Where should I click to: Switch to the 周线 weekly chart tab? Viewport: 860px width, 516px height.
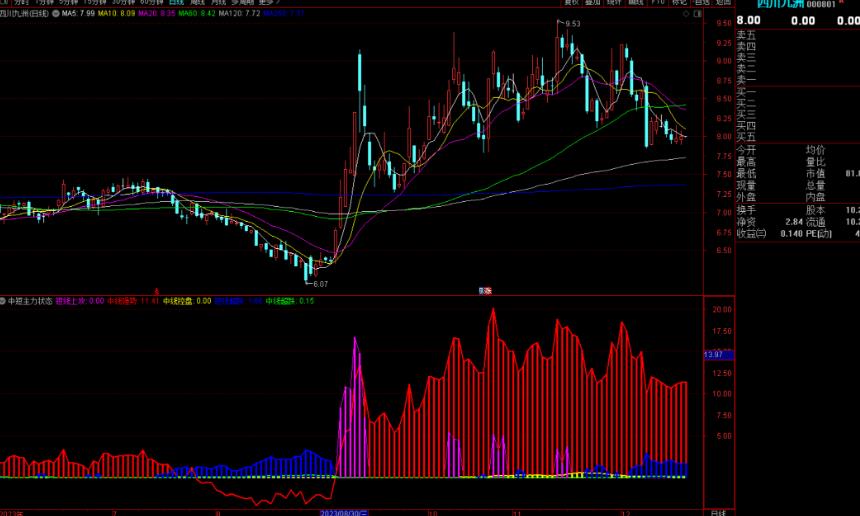pyautogui.click(x=197, y=2)
